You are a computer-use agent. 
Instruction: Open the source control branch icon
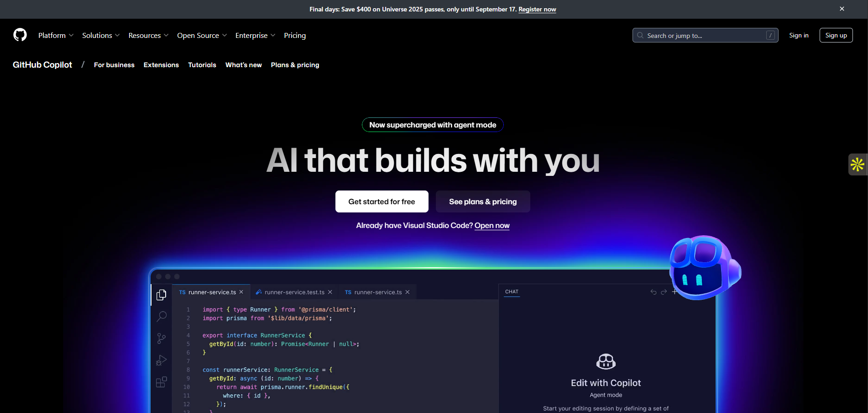pyautogui.click(x=162, y=338)
